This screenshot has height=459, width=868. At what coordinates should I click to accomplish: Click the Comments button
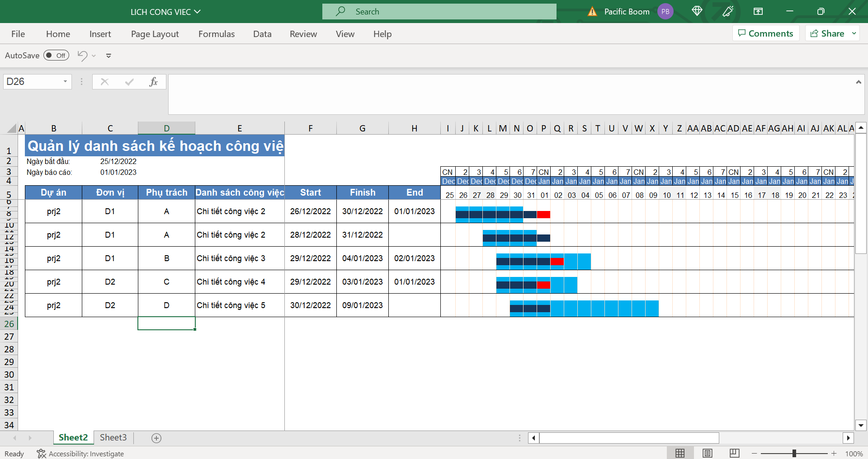pyautogui.click(x=765, y=33)
